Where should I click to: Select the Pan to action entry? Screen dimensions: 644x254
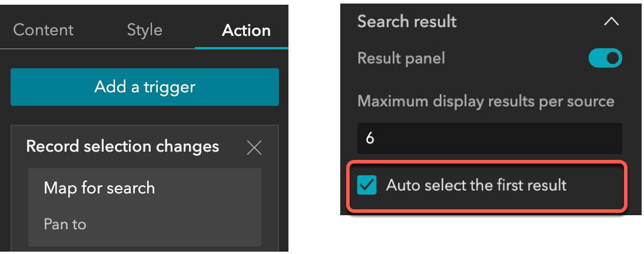[65, 224]
